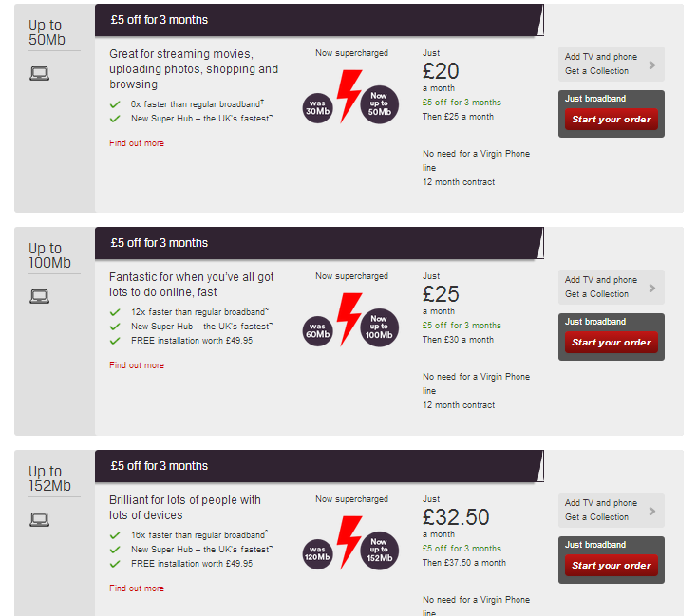Open 'Find out more' for 50Mb plan
Screen dimensions: 697x616
[x=137, y=143]
